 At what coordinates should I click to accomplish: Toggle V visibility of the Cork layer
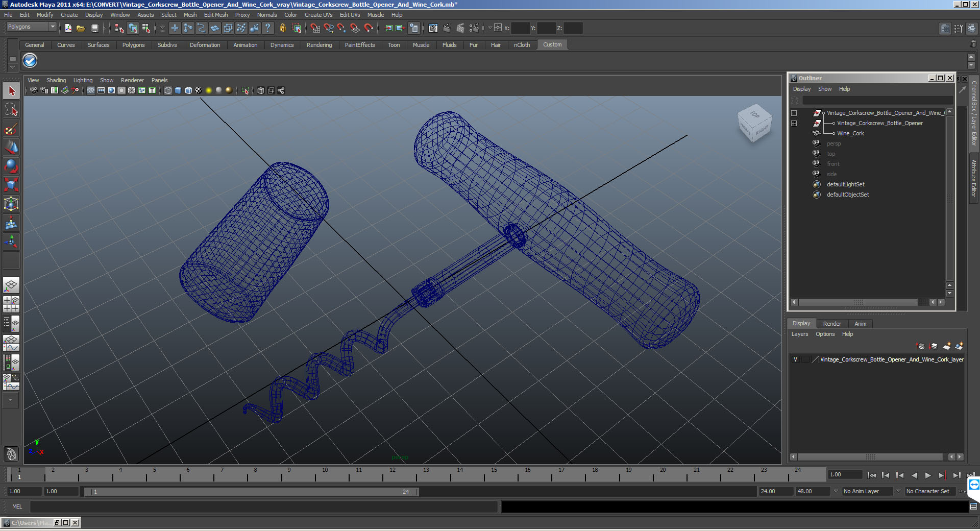(795, 359)
